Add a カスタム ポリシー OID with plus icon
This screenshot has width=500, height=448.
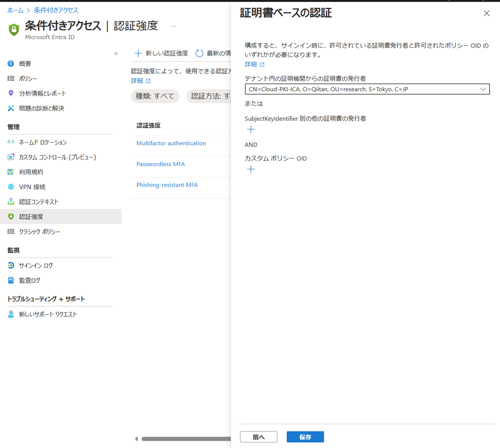click(x=251, y=169)
